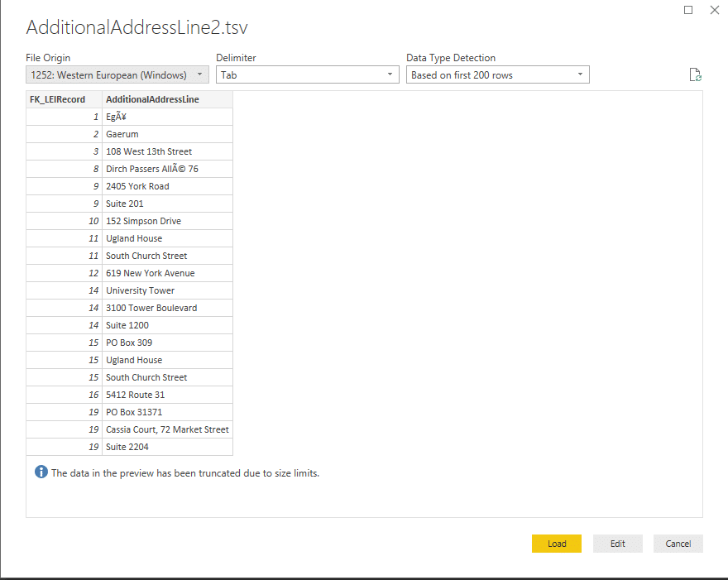
Task: Select the 'PO Box 31371' cell
Action: coord(167,412)
